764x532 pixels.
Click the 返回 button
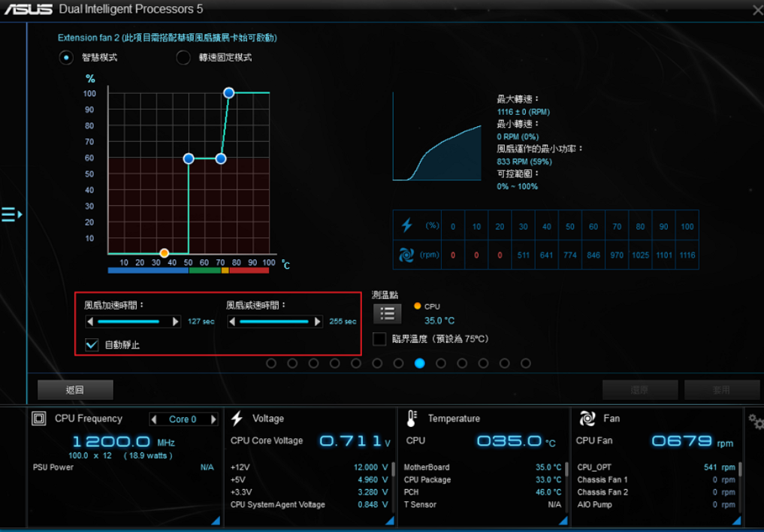(x=75, y=389)
